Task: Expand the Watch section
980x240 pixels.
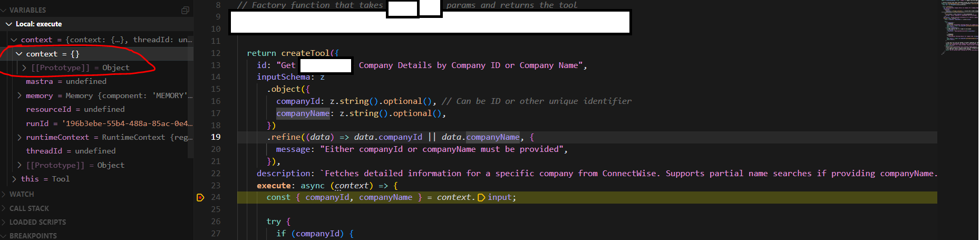Action: [x=4, y=194]
